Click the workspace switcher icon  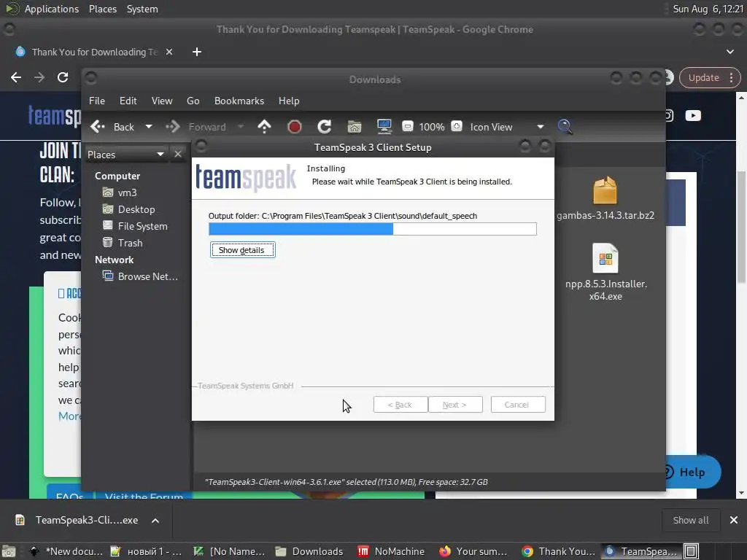692,551
